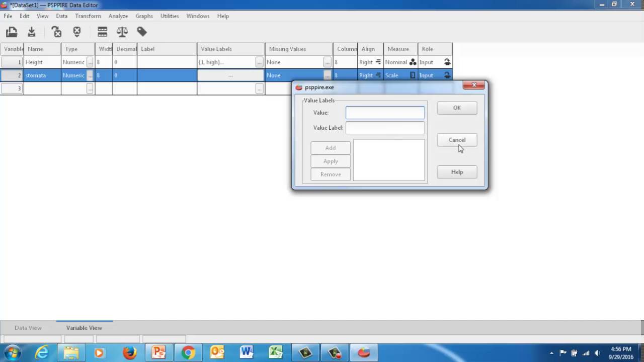Screen dimensions: 644x362
Task: Open Type dialog button for Height row
Action: point(90,62)
